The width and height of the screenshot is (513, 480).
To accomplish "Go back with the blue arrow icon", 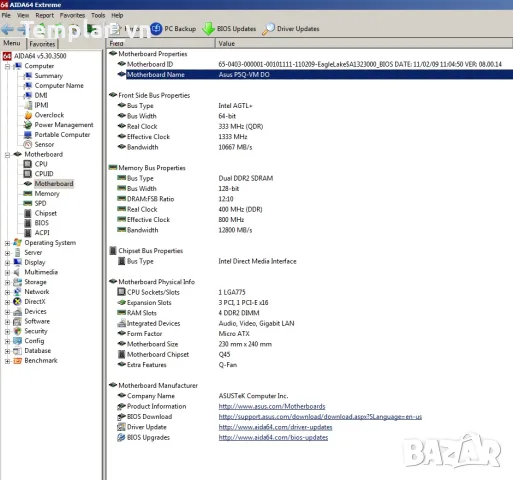I will (x=7, y=29).
